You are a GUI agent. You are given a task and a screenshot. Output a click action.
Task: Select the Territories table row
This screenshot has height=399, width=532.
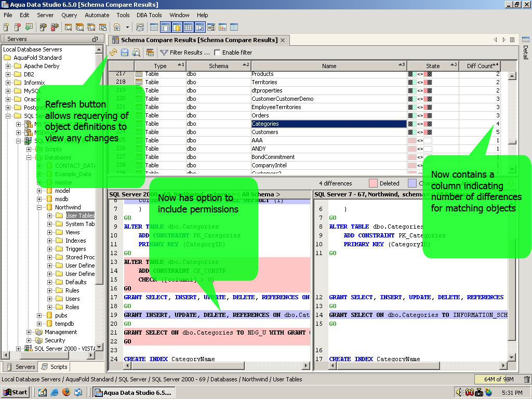[304, 82]
